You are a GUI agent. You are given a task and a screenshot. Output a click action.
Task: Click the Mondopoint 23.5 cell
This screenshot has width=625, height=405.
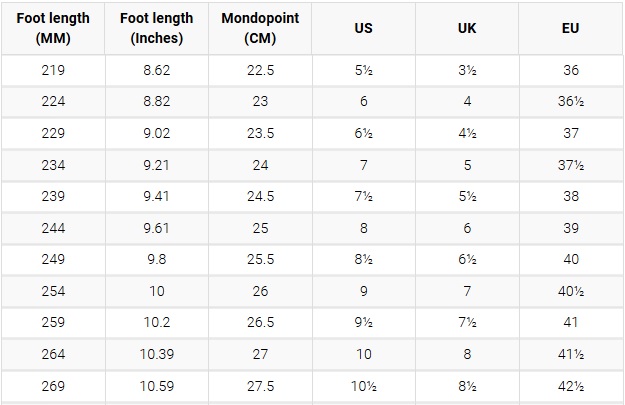[260, 133]
